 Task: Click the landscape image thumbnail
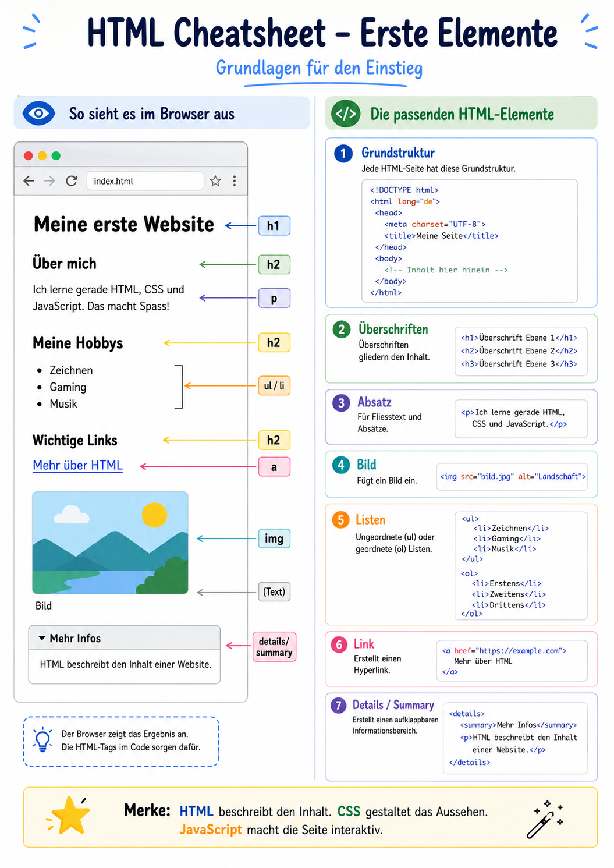tap(111, 543)
